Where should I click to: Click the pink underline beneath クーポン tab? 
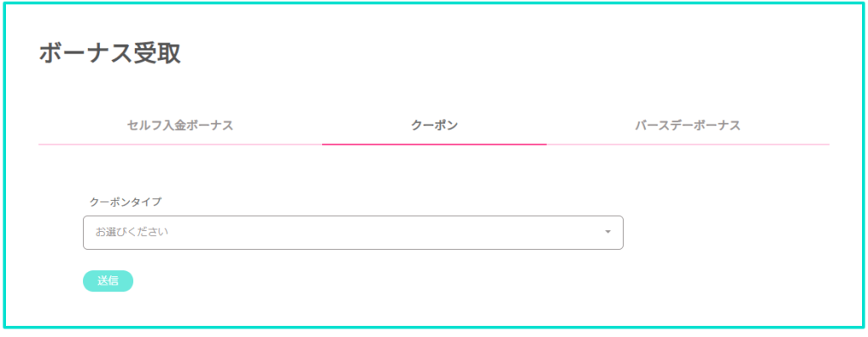[x=434, y=144]
